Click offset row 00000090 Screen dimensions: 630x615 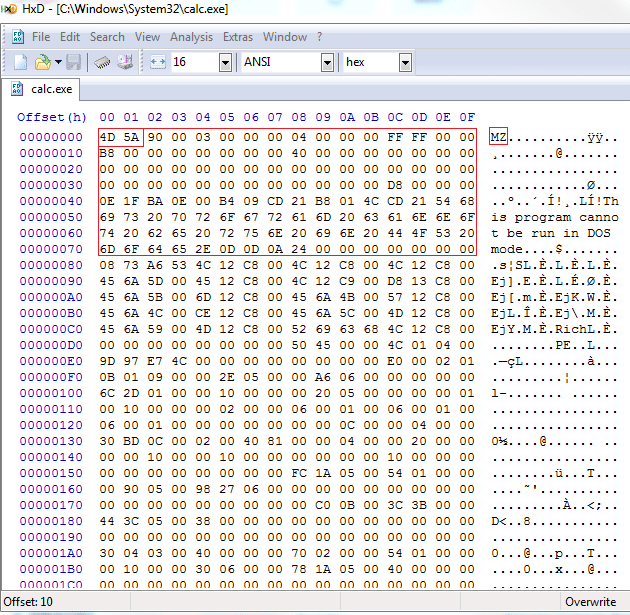[x=51, y=281]
